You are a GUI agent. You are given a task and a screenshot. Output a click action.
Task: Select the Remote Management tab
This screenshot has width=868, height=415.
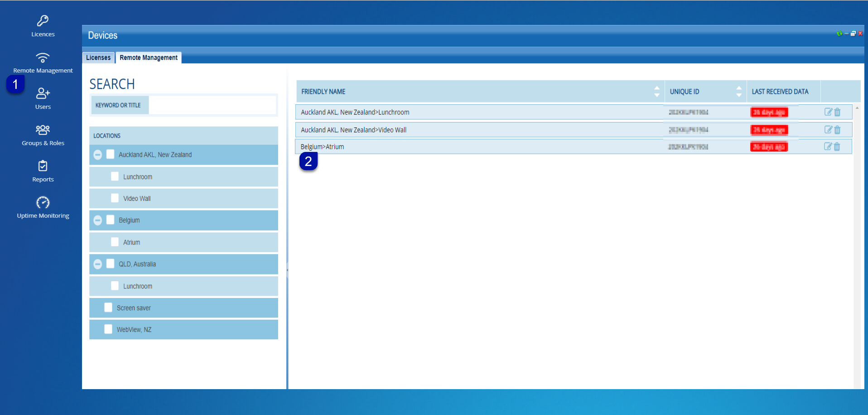point(149,58)
